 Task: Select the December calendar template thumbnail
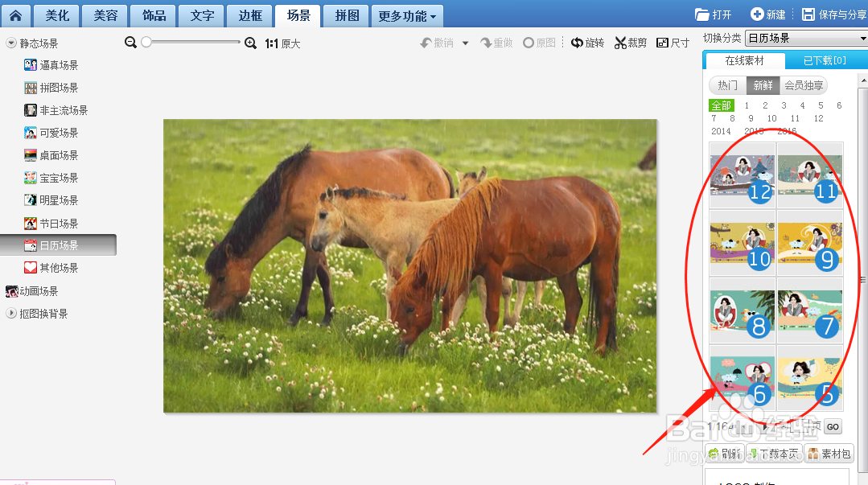pos(743,175)
